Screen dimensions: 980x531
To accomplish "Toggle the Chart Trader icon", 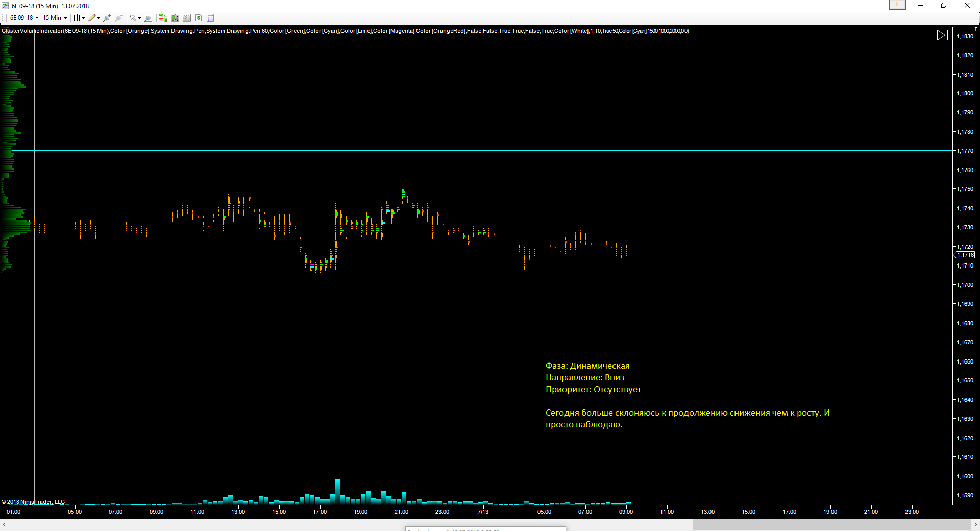I will (163, 18).
